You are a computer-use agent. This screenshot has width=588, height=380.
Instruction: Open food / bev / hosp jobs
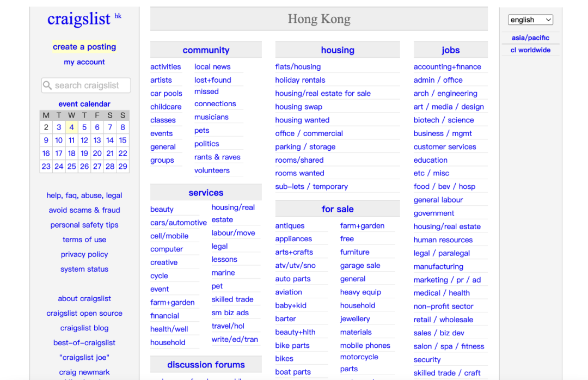pyautogui.click(x=444, y=186)
